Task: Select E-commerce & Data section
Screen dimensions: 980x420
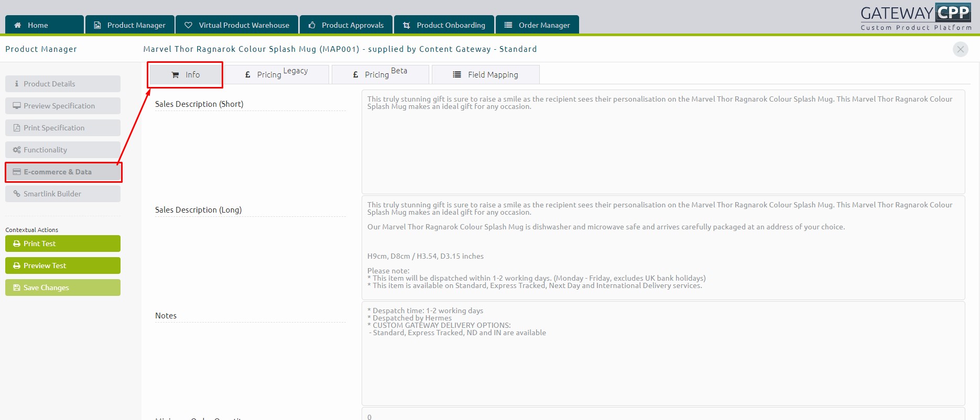Action: [63, 172]
